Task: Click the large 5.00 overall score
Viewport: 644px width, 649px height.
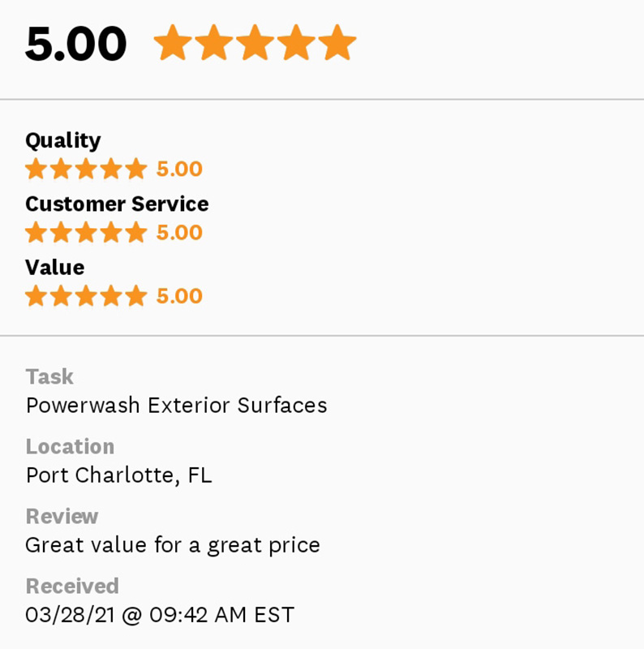Action: pyautogui.click(x=75, y=44)
